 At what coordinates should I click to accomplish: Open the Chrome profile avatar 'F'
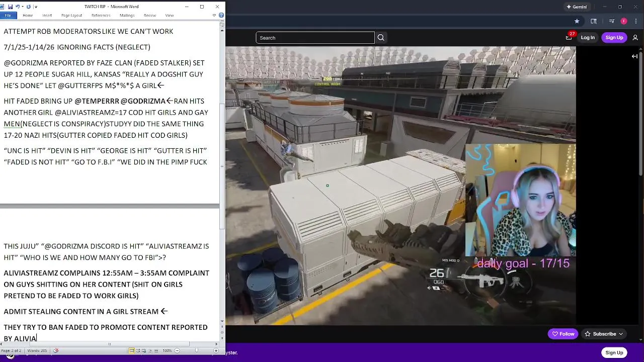[x=624, y=21]
